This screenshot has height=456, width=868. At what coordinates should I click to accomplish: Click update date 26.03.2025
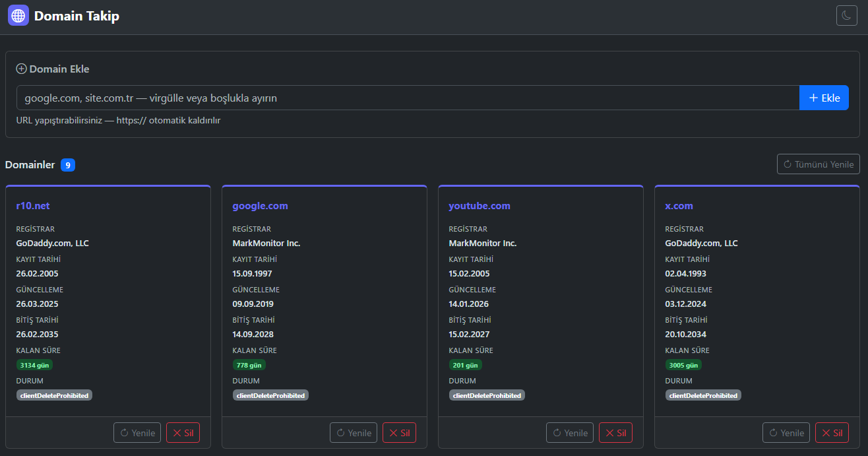pyautogui.click(x=38, y=304)
